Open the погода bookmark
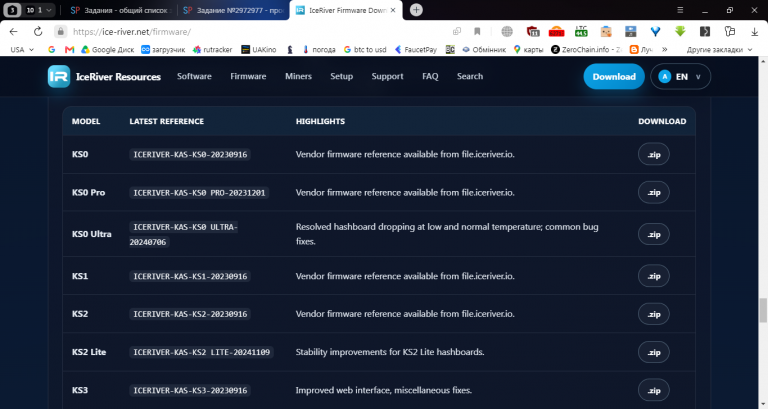This screenshot has width=768, height=409. coord(319,49)
